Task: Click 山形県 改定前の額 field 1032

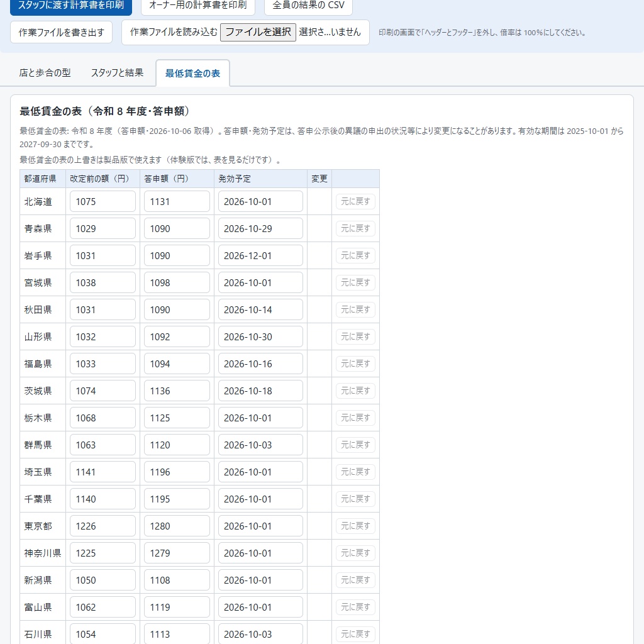Action: point(103,337)
